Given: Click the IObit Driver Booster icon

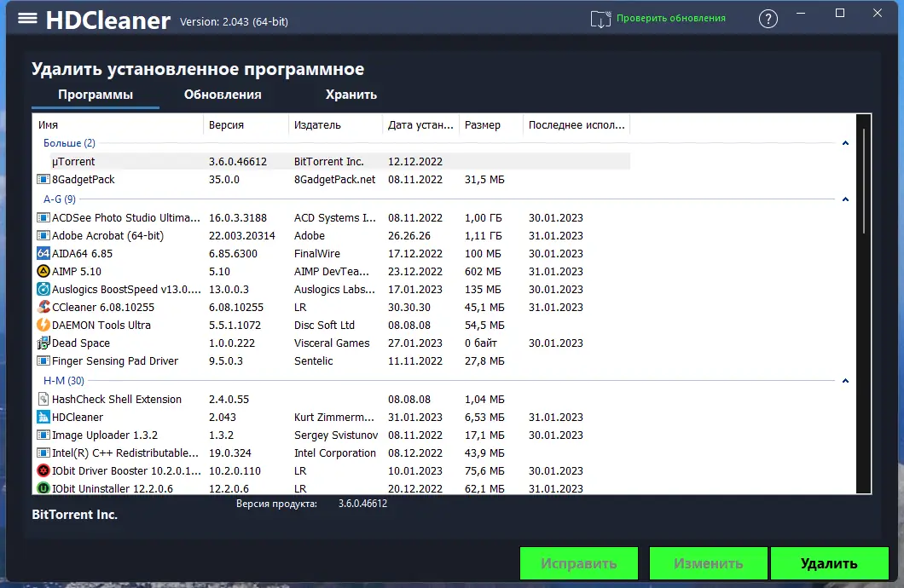Looking at the screenshot, I should [43, 470].
